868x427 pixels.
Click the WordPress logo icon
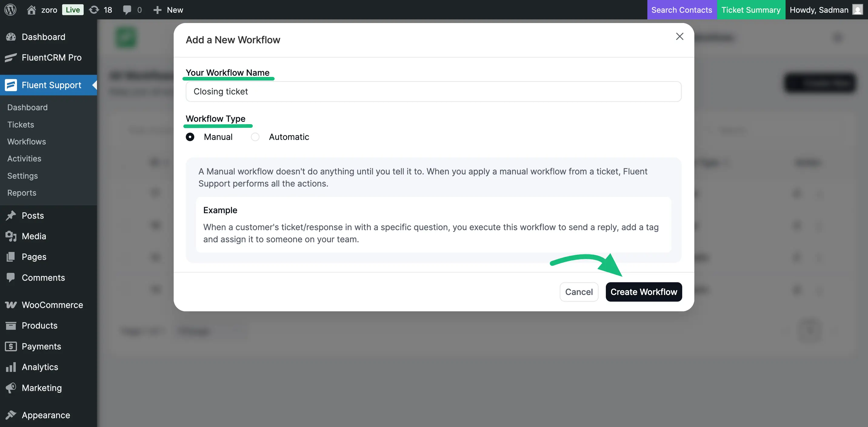click(10, 10)
